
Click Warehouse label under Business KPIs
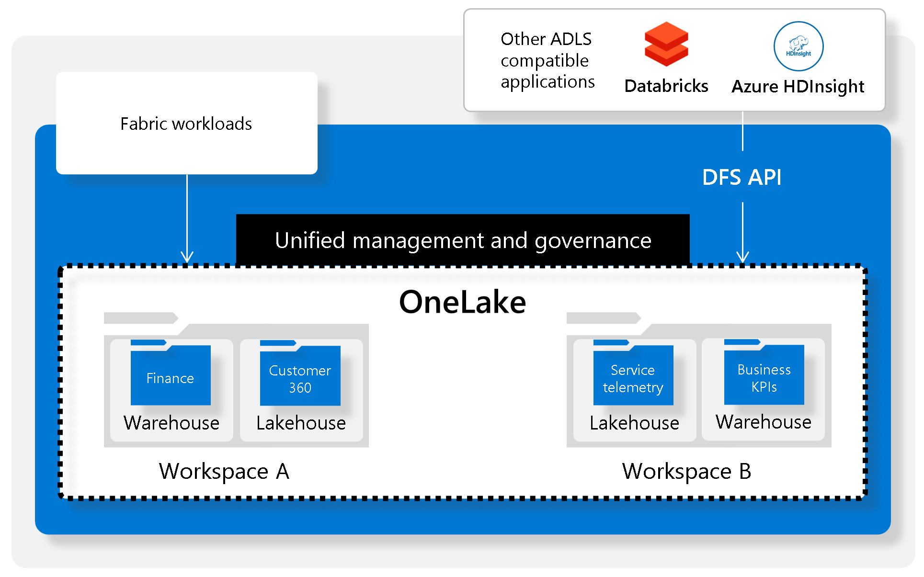click(764, 422)
